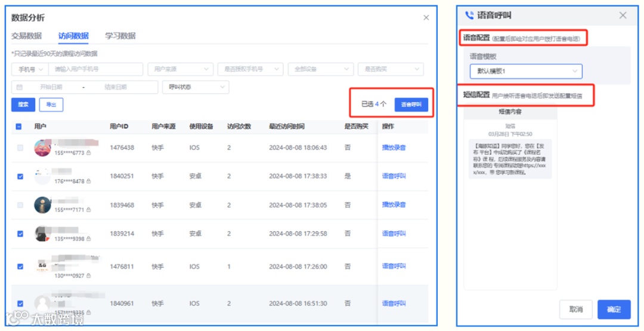
Task: Uncheck the box for user 1840251
Action: (20, 177)
